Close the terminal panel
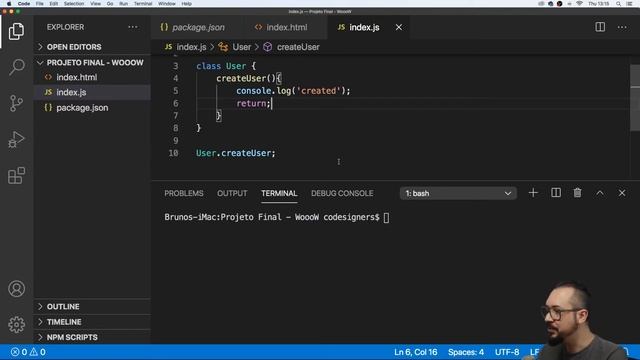This screenshot has height=360, width=640. [622, 193]
